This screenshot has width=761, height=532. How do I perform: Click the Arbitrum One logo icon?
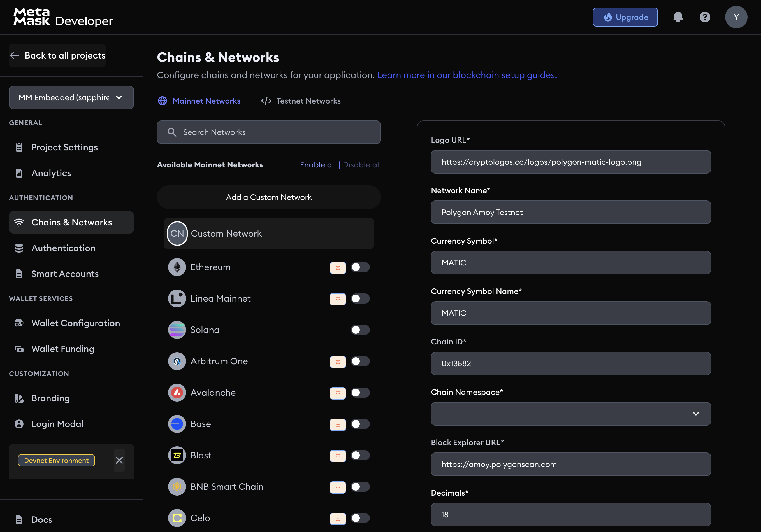(x=177, y=361)
